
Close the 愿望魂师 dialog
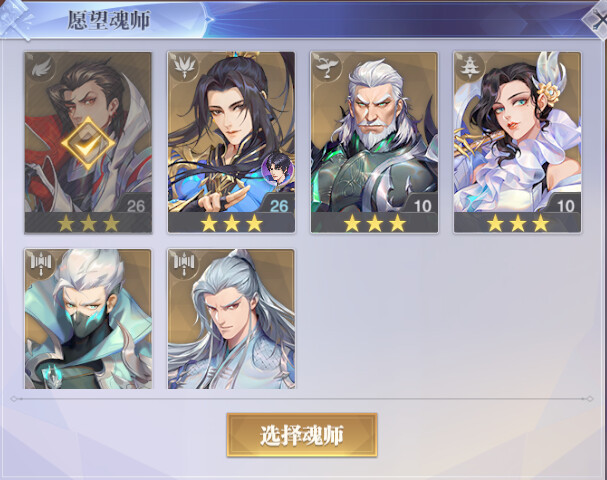[597, 20]
